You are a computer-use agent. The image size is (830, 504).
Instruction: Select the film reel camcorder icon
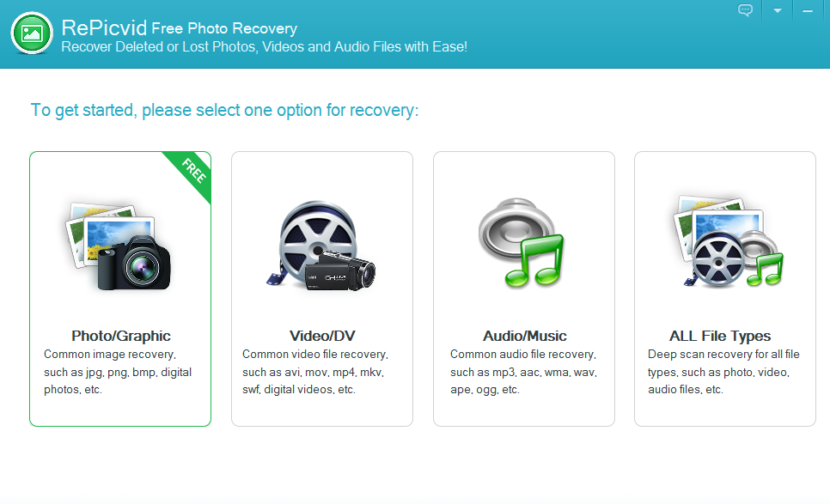(x=320, y=246)
